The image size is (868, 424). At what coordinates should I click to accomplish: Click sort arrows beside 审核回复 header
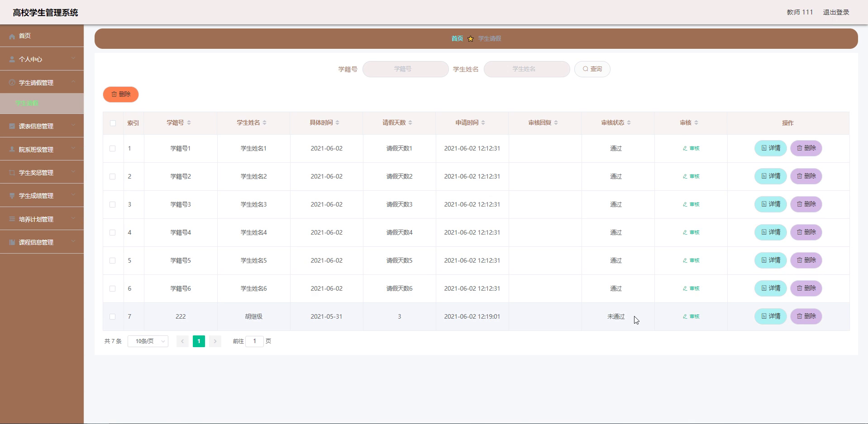click(x=556, y=122)
